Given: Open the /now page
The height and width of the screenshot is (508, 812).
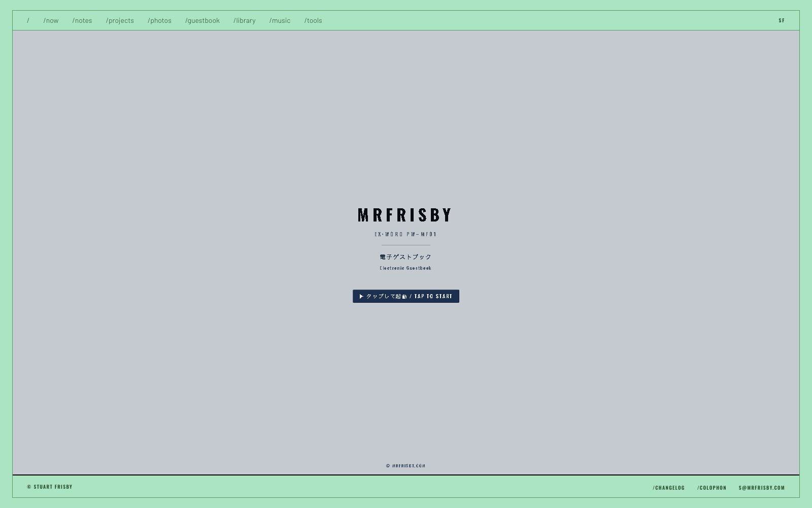Looking at the screenshot, I should tap(51, 21).
